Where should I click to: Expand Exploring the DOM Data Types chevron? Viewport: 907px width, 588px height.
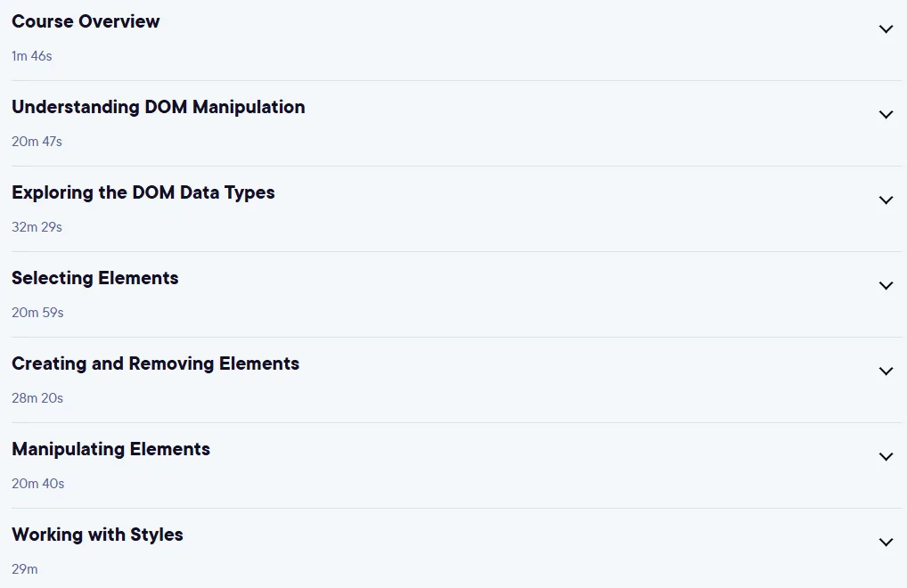(x=886, y=200)
